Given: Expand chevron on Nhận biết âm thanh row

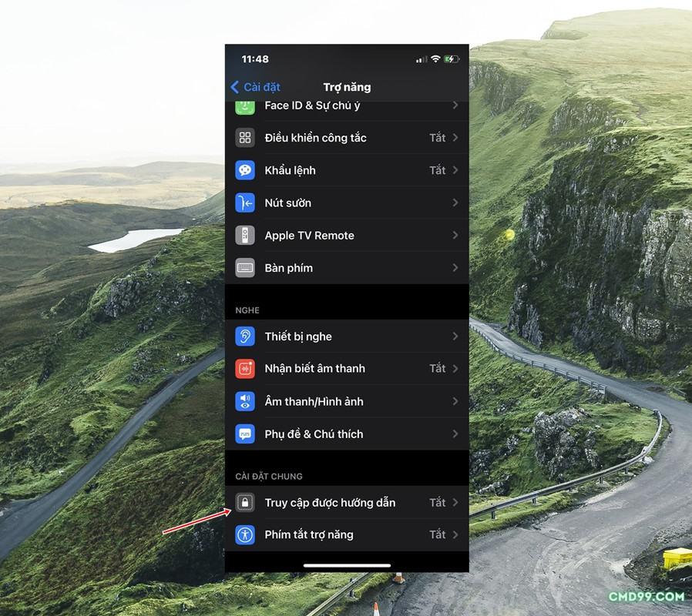Looking at the screenshot, I should click(455, 369).
